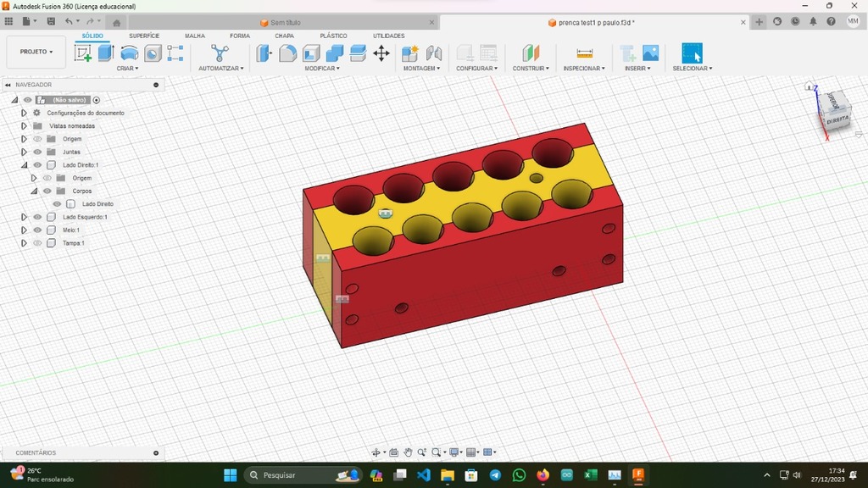Screen dimensions: 868x488
Task: Open the PROJETO workspace dropdown
Action: [36, 52]
